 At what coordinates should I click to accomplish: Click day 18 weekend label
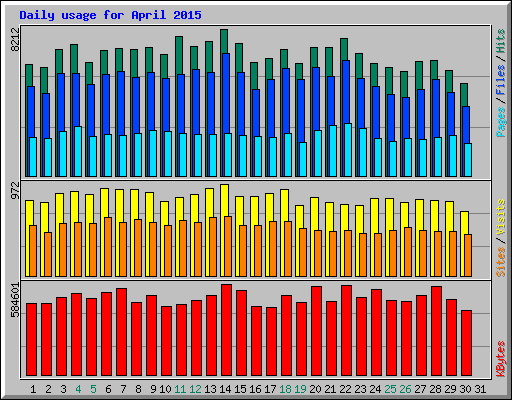coord(285,389)
